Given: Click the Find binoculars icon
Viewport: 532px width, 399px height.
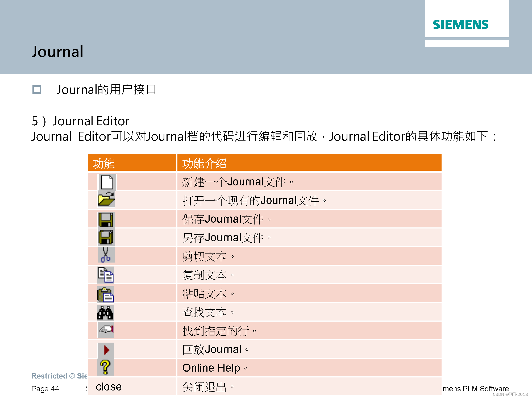Looking at the screenshot, I should tap(105, 313).
